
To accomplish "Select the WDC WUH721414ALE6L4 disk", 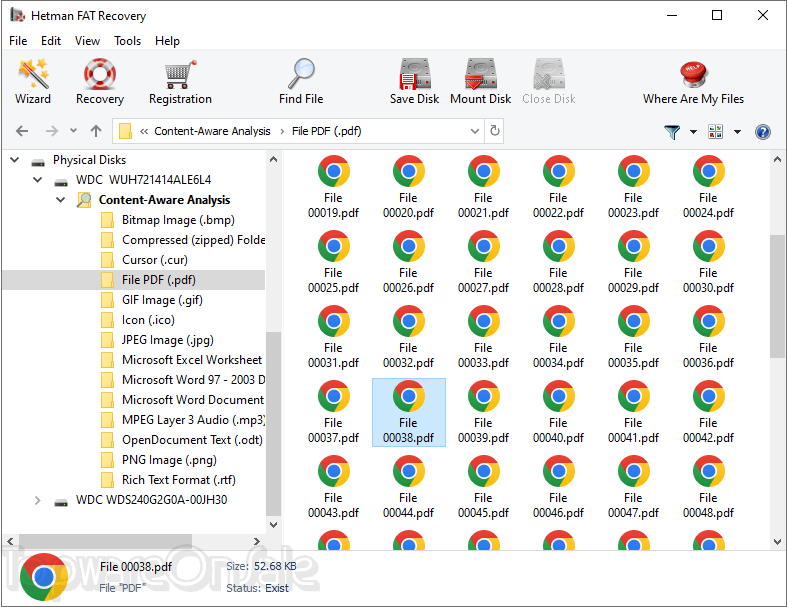I will click(144, 180).
